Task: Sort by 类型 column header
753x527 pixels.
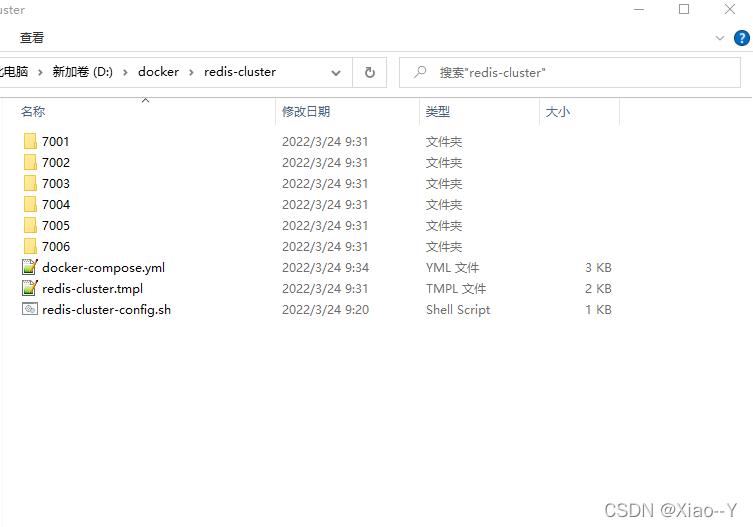Action: coord(438,112)
